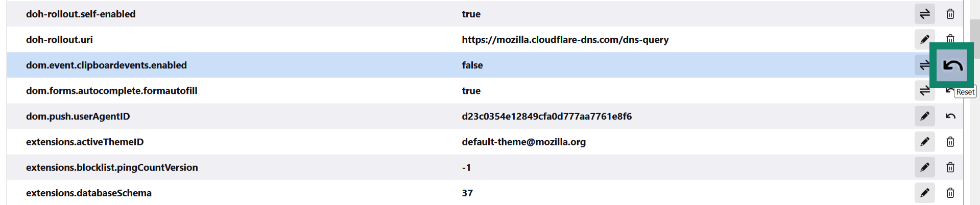Image resolution: width=980 pixels, height=205 pixels.
Task: Click the dom.push.userAgentID hash value
Action: (546, 116)
